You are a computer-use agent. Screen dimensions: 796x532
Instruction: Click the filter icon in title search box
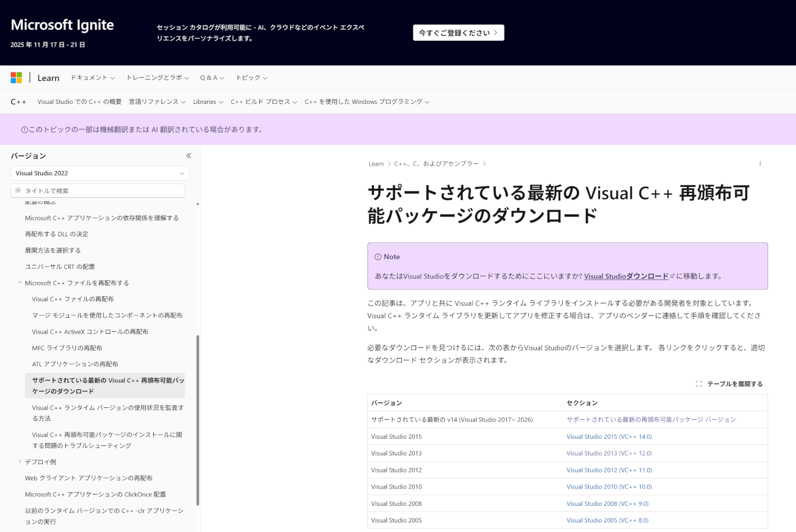click(x=18, y=191)
